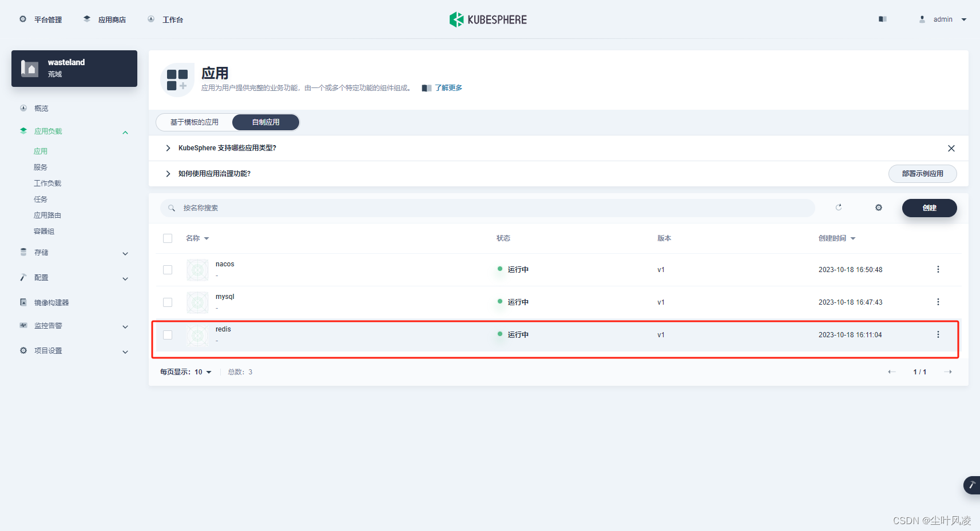The height and width of the screenshot is (531, 980).
Task: Click the redis application icon
Action: coord(197,335)
